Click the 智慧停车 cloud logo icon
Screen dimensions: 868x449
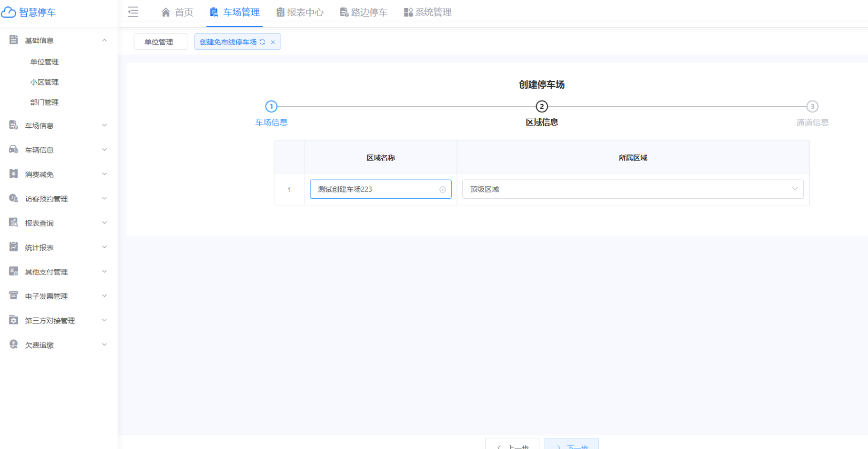[9, 12]
